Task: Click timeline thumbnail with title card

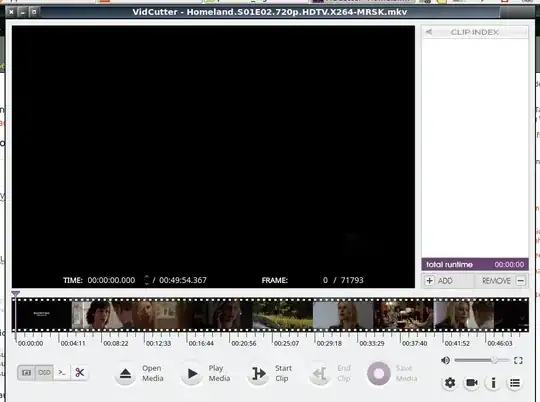Action: (x=42, y=315)
